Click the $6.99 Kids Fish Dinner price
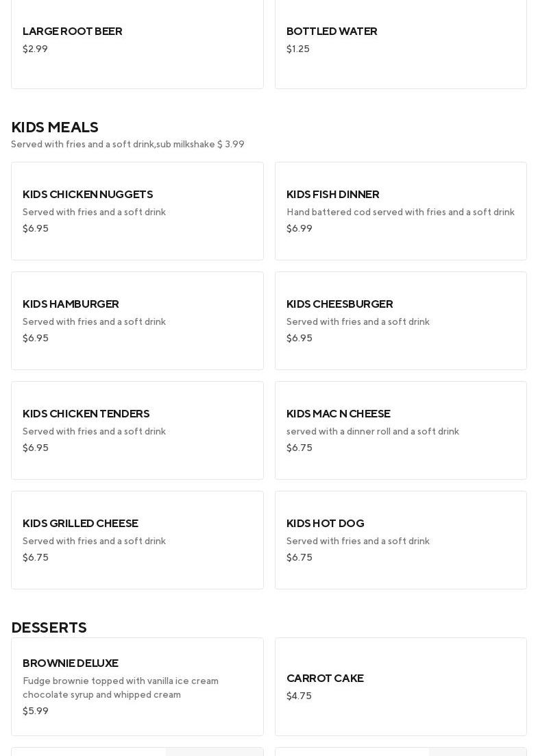 pyautogui.click(x=299, y=229)
